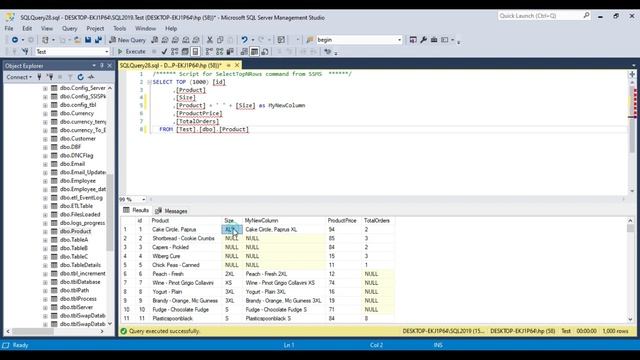Expand the dbo.Customer table node
The height and width of the screenshot is (360, 640).
[45, 139]
